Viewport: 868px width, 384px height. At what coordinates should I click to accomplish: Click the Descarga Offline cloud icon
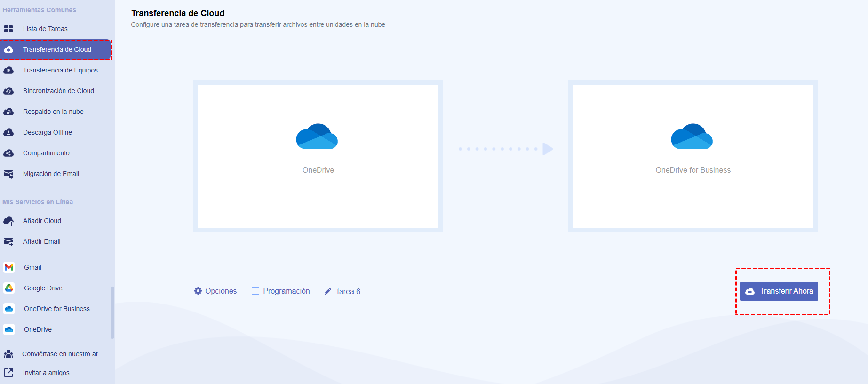point(8,132)
